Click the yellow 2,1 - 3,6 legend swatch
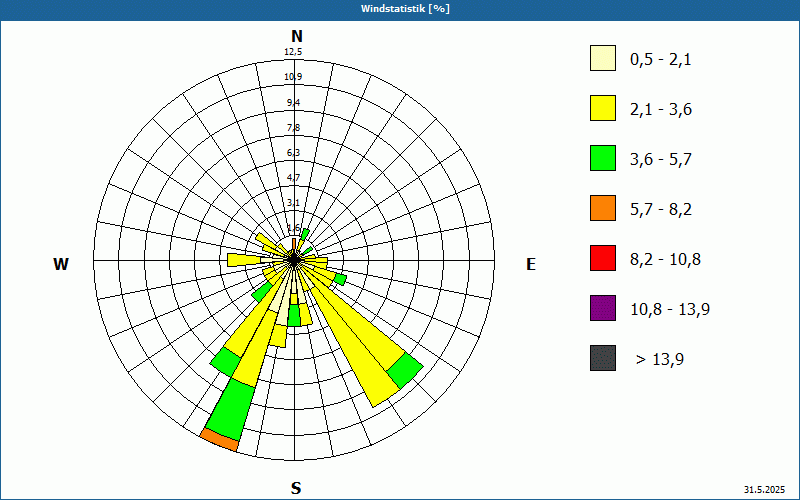 click(603, 108)
